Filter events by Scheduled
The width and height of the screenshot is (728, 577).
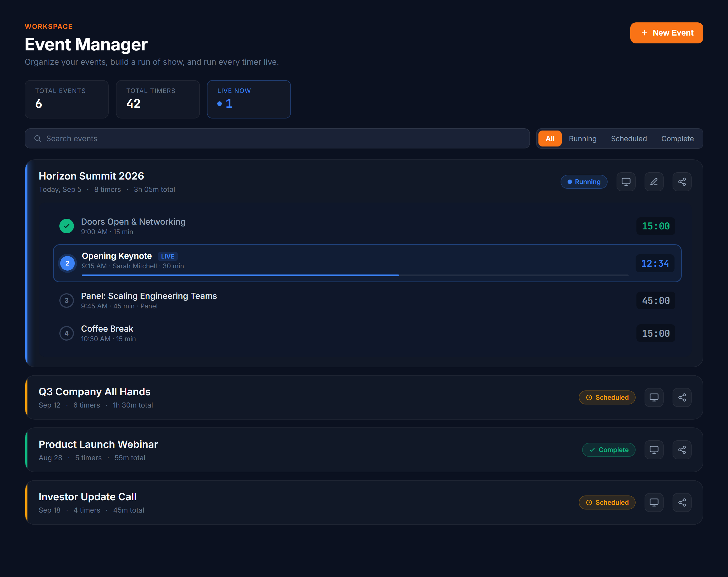tap(629, 138)
